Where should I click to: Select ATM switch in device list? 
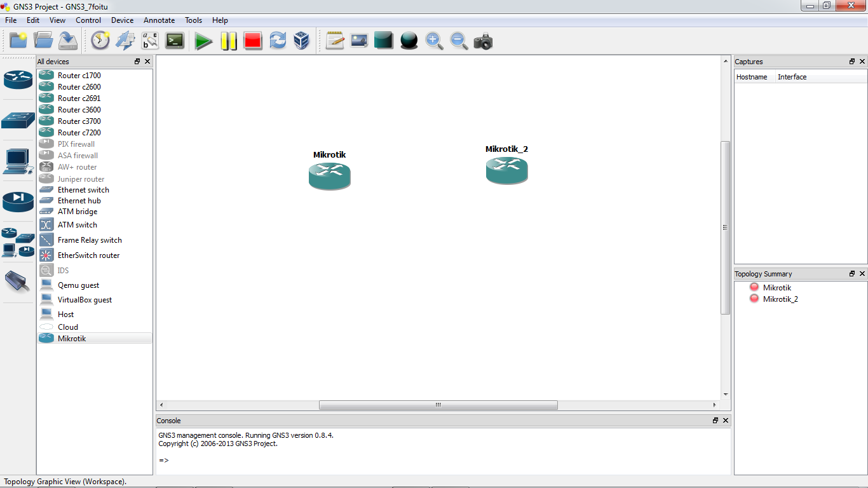(x=95, y=225)
